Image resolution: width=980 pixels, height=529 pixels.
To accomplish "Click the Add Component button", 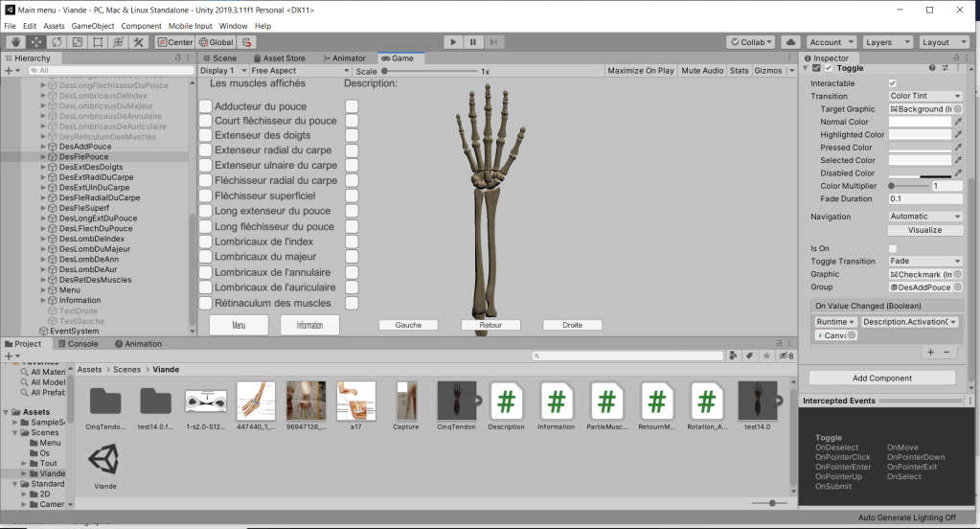I will (x=882, y=379).
